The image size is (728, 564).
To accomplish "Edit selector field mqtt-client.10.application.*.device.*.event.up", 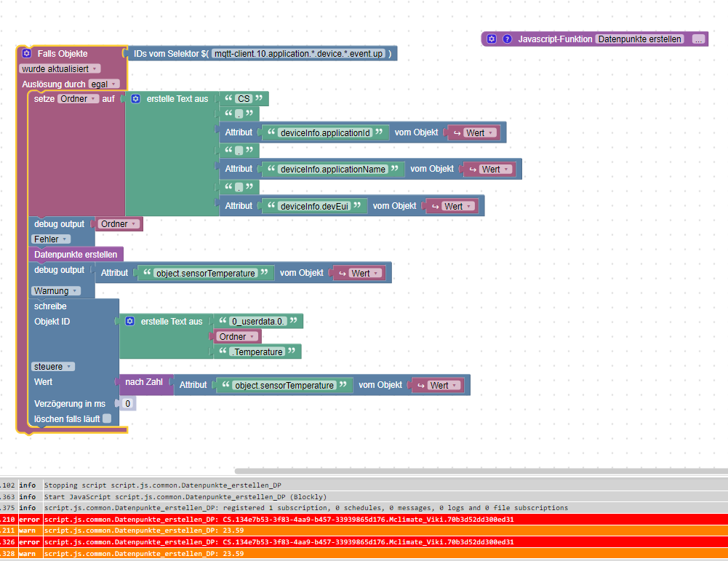I will pyautogui.click(x=298, y=54).
